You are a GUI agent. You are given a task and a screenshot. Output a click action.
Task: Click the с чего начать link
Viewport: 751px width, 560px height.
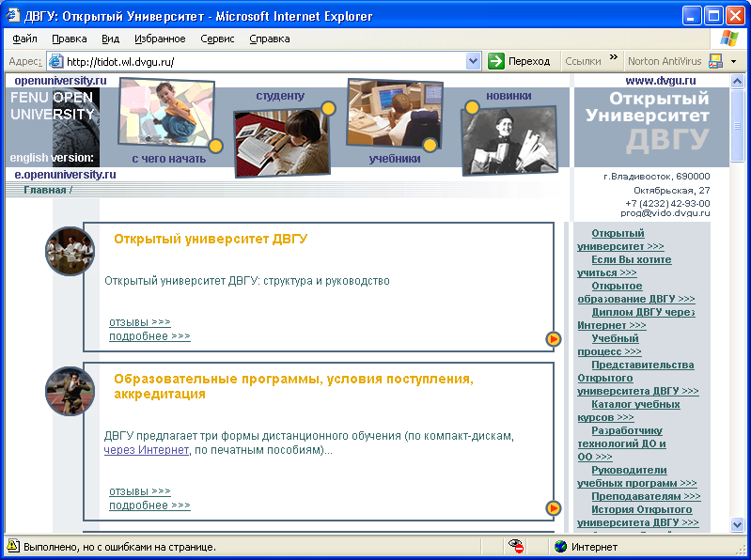coord(168,159)
